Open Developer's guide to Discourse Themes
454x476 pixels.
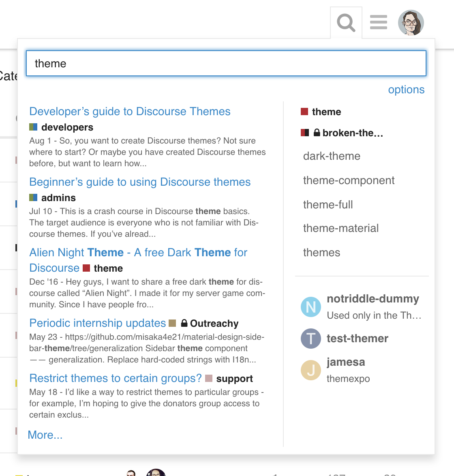tap(130, 111)
